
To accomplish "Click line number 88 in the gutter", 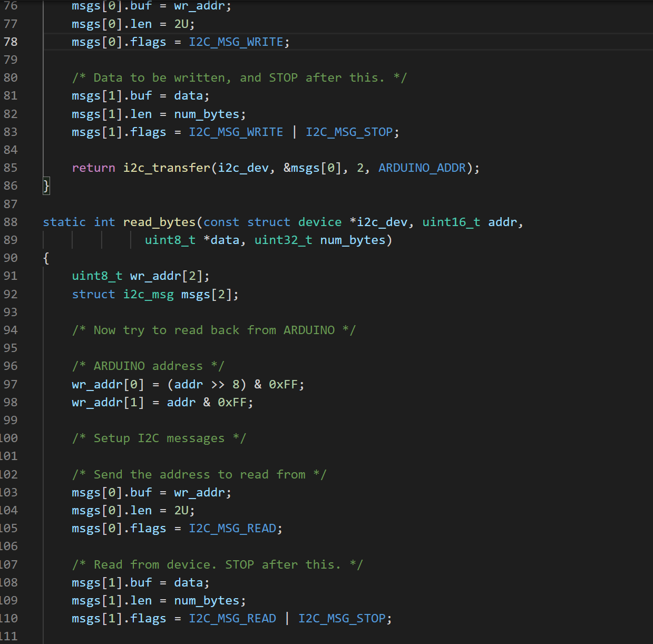I will click(x=11, y=222).
